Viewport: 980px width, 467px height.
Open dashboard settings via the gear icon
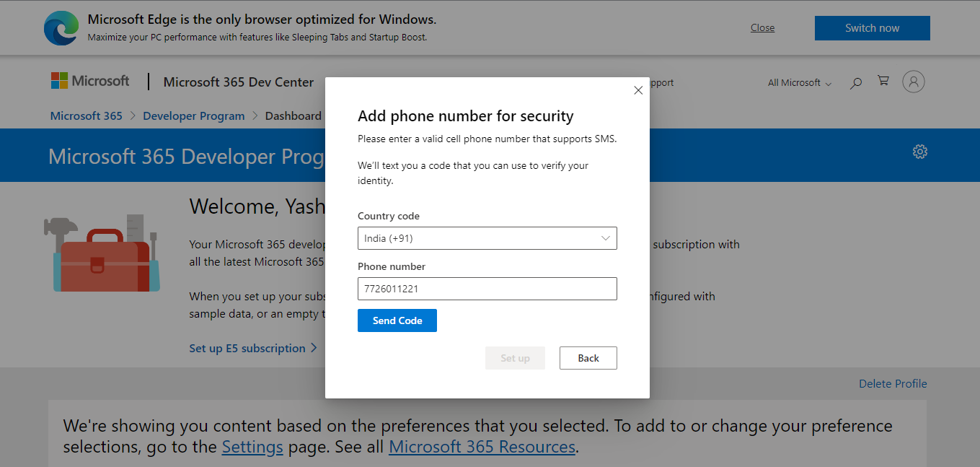919,152
